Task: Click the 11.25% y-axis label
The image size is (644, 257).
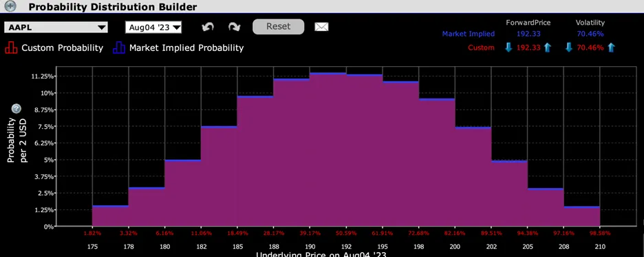Action: coord(43,76)
